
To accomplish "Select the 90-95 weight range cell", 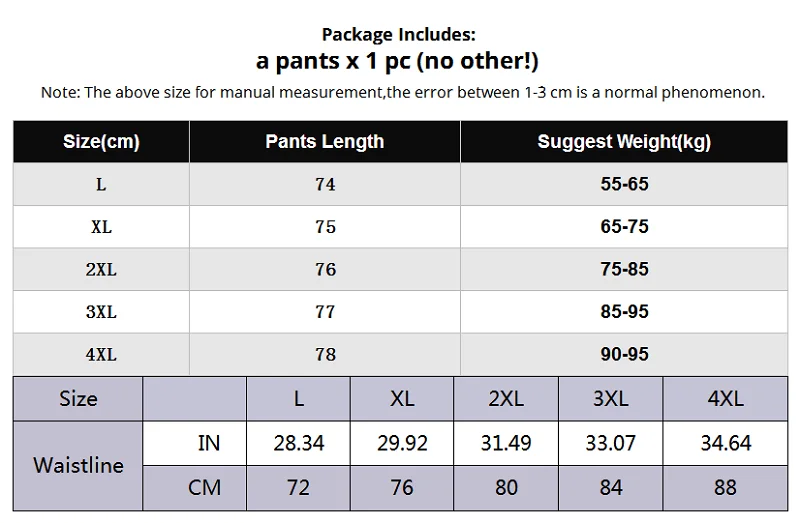I will (x=624, y=354).
